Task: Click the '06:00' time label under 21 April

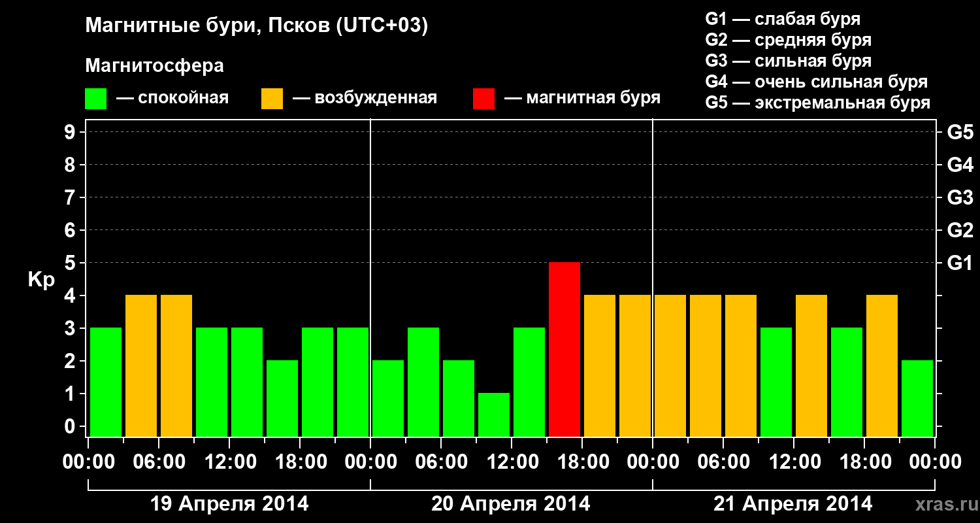Action: click(723, 462)
